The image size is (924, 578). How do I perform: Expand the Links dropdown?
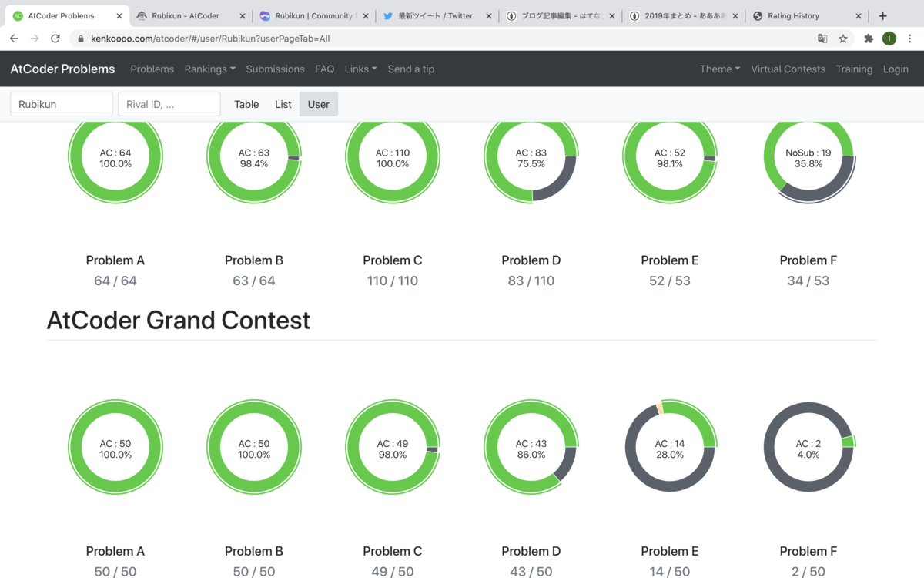coord(361,69)
